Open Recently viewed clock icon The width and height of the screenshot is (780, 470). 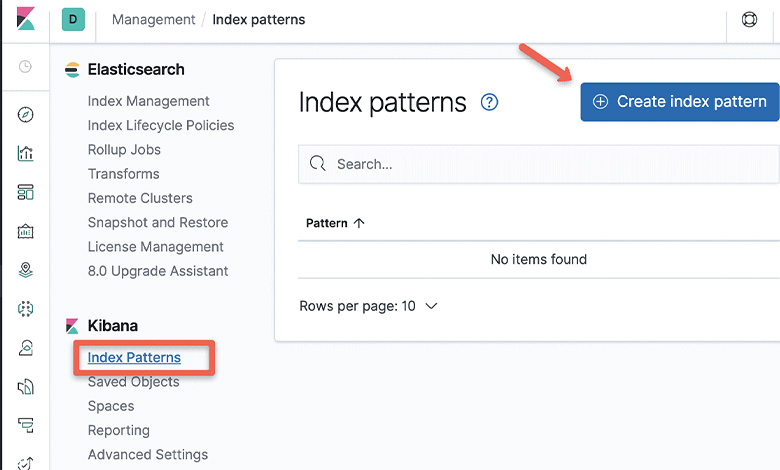click(25, 66)
